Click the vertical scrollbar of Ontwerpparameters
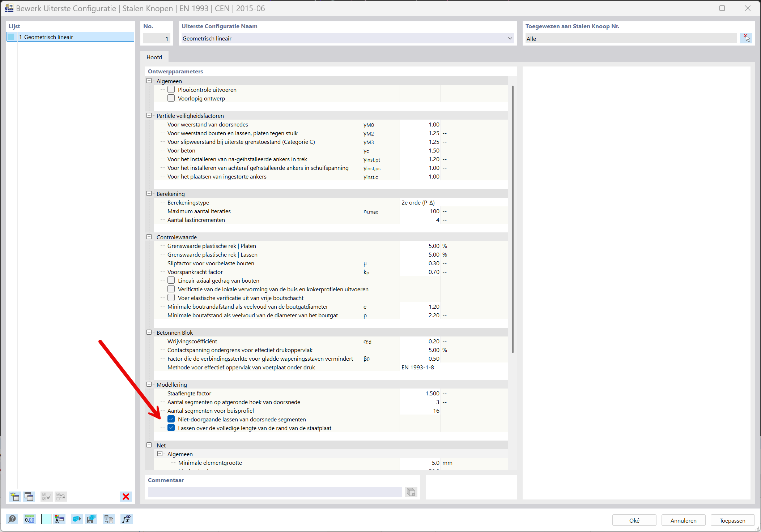 pyautogui.click(x=513, y=219)
